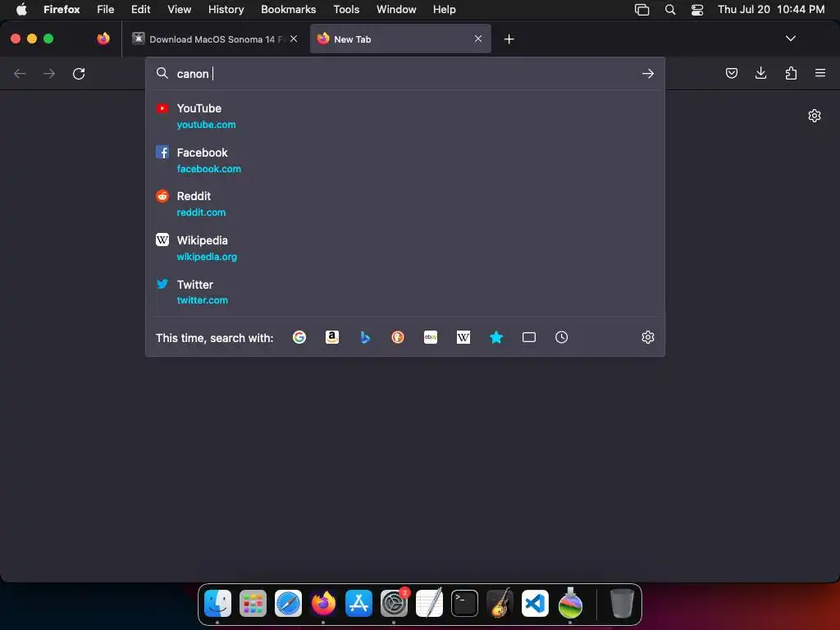Search with Wikipedia engine icon

click(x=463, y=337)
